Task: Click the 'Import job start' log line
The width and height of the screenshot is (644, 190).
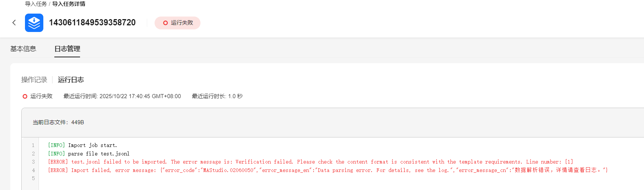Action: pyautogui.click(x=83, y=146)
